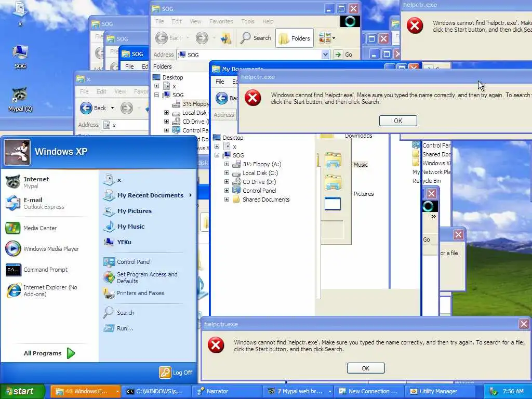Click the Windows XP user picture
This screenshot has width=532, height=399.
point(17,152)
